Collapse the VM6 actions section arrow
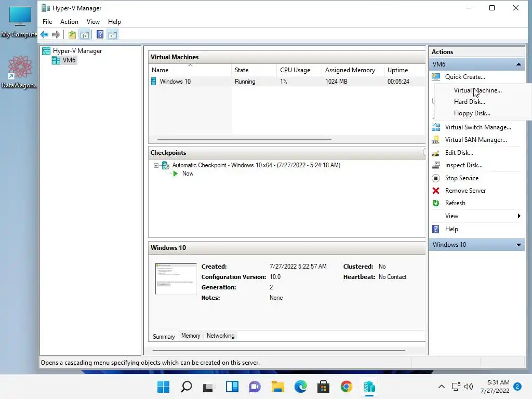 pos(518,64)
